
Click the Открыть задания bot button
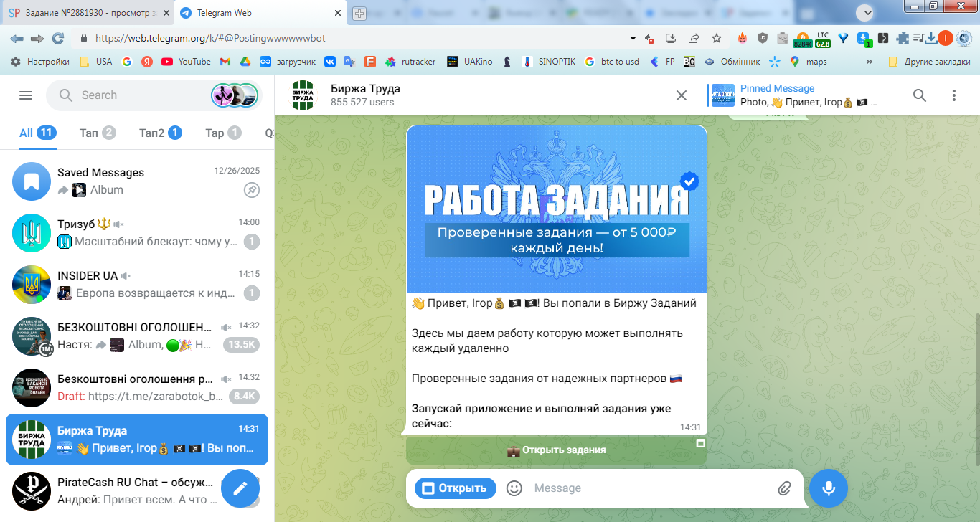click(x=557, y=450)
